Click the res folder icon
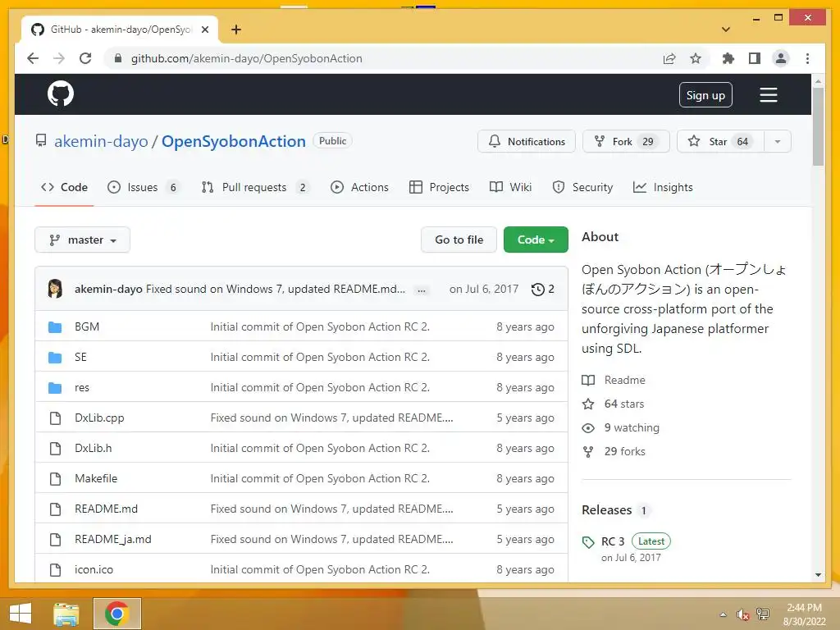The width and height of the screenshot is (840, 630). [55, 387]
